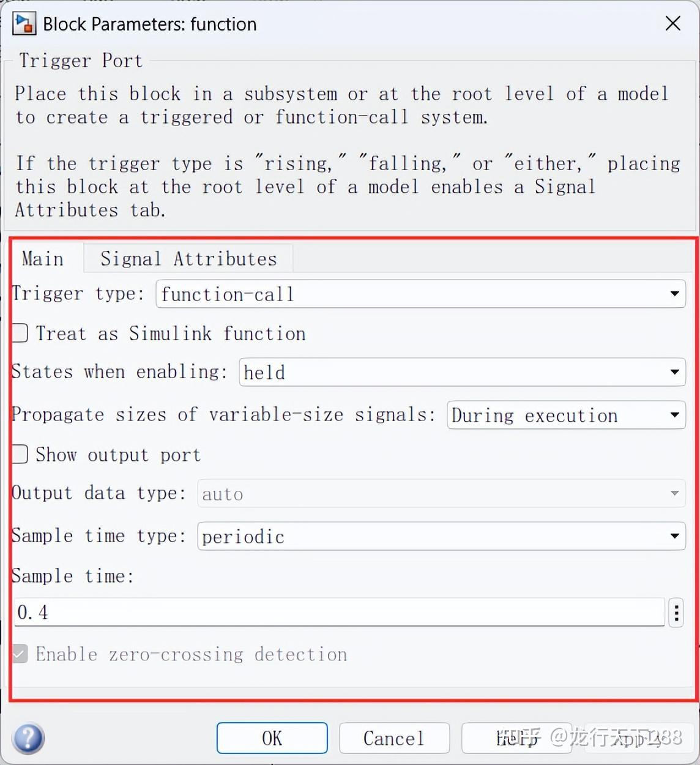The width and height of the screenshot is (700, 765).
Task: Click the Cancel button
Action: 394,738
